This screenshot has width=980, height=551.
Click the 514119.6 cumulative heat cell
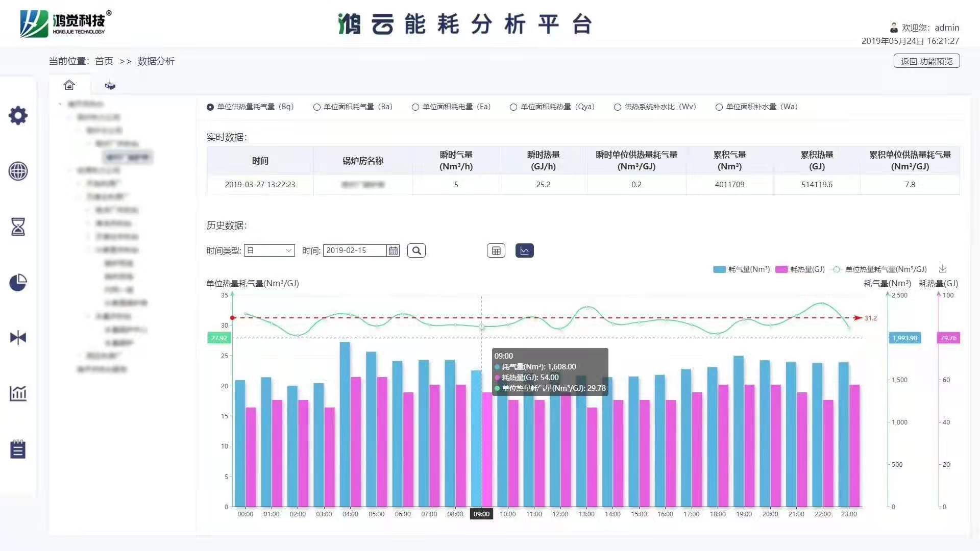[x=817, y=185]
